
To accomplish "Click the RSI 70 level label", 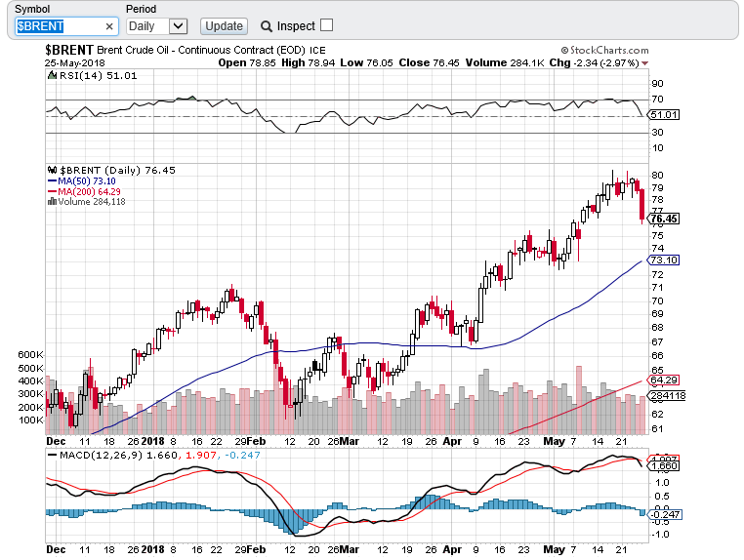I will point(657,100).
